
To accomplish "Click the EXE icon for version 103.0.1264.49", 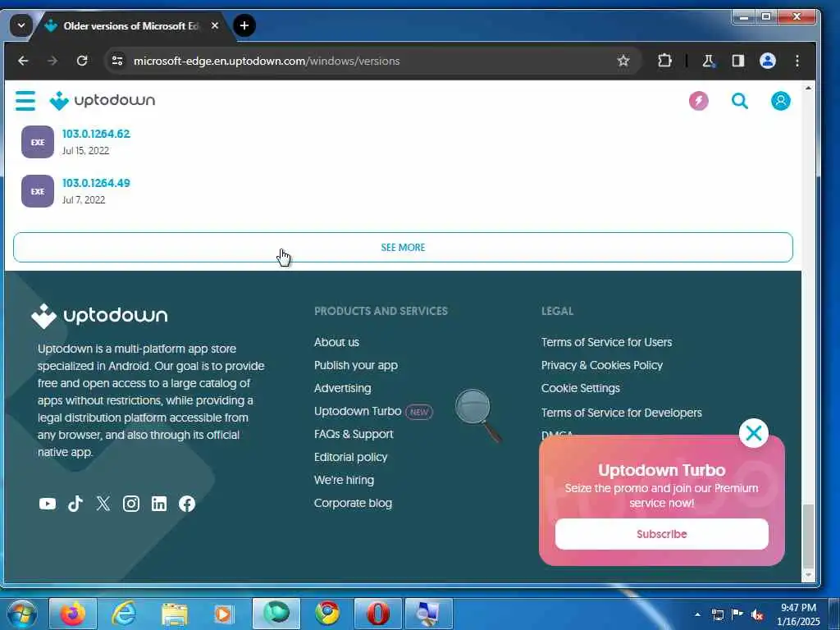I will click(x=38, y=191).
